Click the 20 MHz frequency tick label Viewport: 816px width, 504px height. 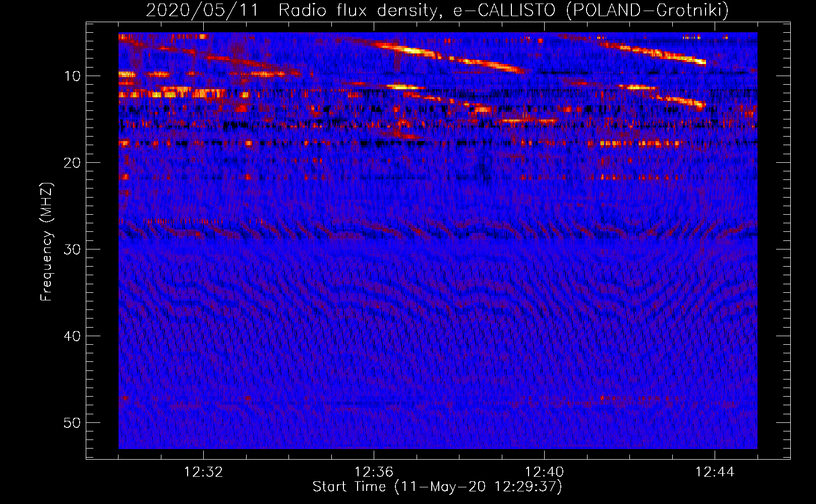(73, 163)
